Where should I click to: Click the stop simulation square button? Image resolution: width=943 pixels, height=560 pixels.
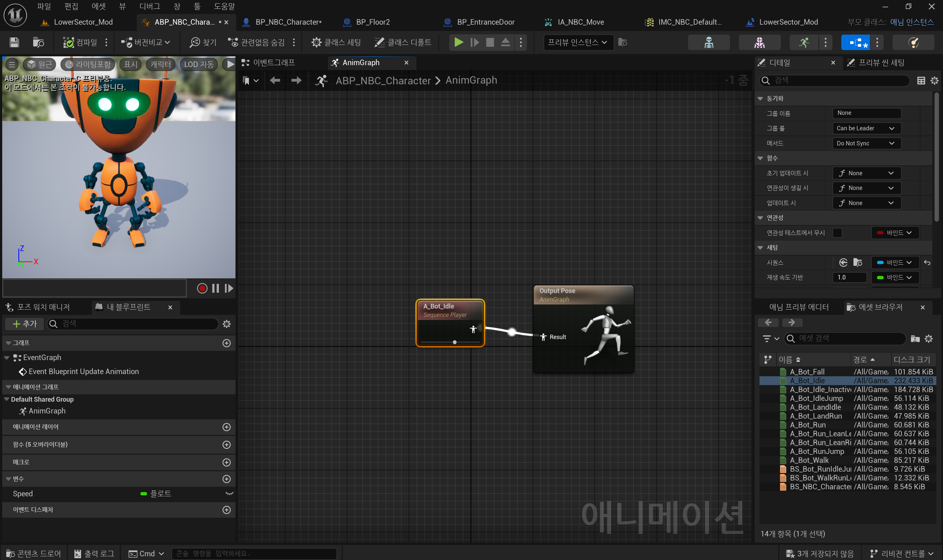click(x=490, y=42)
